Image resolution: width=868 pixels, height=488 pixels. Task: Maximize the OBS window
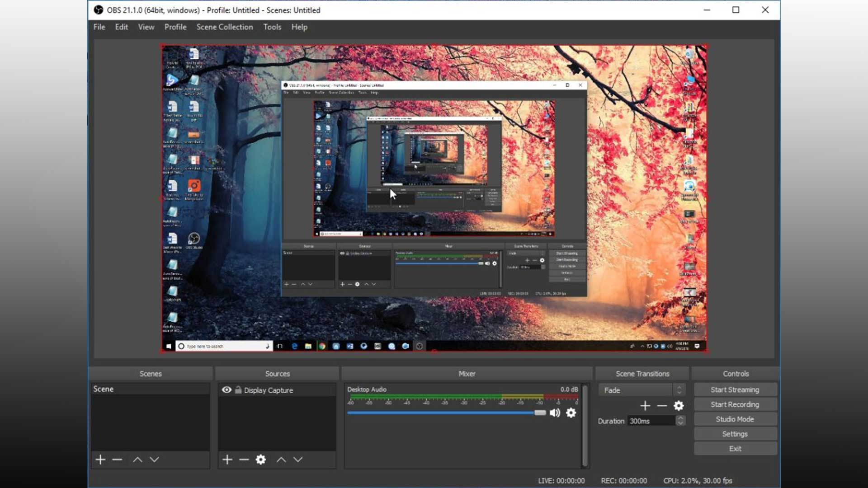tap(736, 10)
